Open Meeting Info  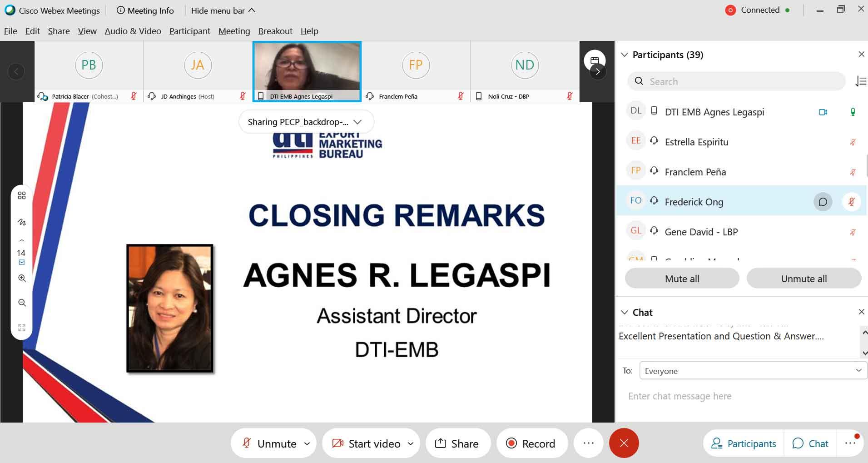click(145, 10)
